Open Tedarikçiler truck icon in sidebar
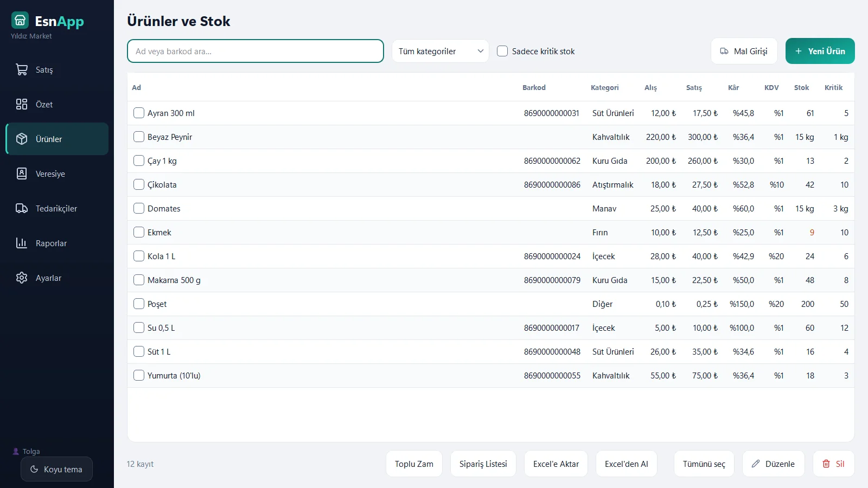The image size is (868, 488). (x=22, y=208)
